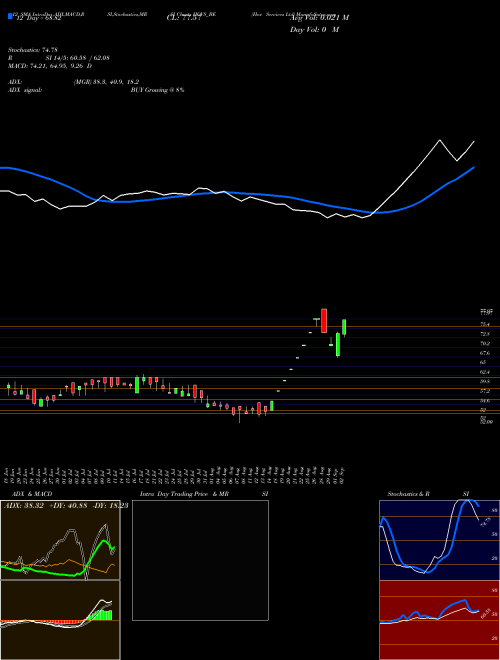This screenshot has height=660, width=500.
Task: Click the peak of the white price line
Action: 440,140
